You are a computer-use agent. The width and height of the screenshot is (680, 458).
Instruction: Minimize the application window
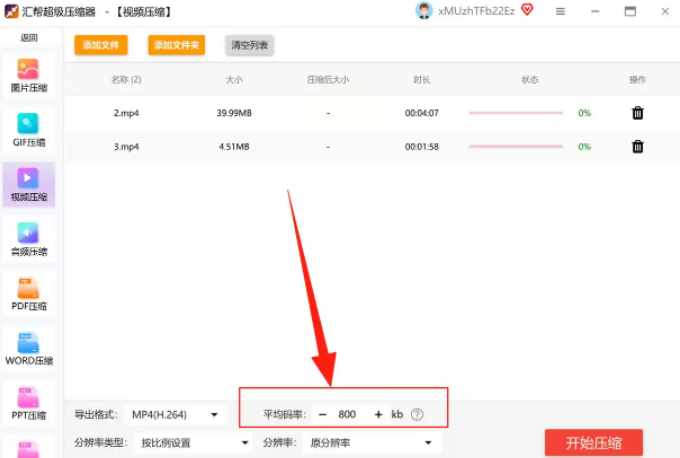[595, 12]
